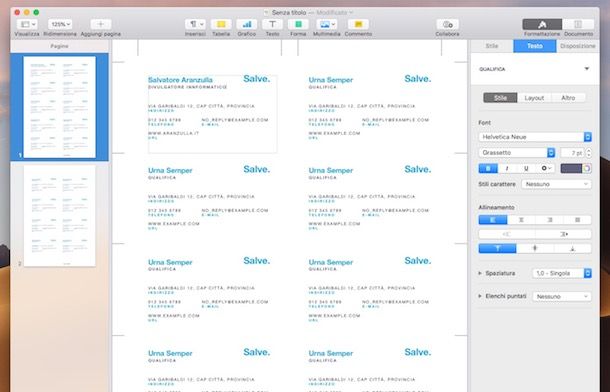This screenshot has width=610, height=392.
Task: Center-align text in Allineamento
Action: tap(521, 220)
